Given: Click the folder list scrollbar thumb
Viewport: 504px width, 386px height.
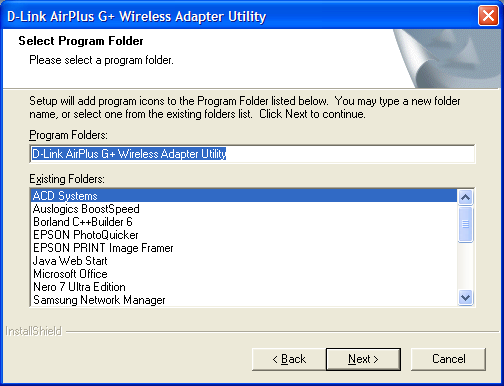Looking at the screenshot, I should click(465, 224).
